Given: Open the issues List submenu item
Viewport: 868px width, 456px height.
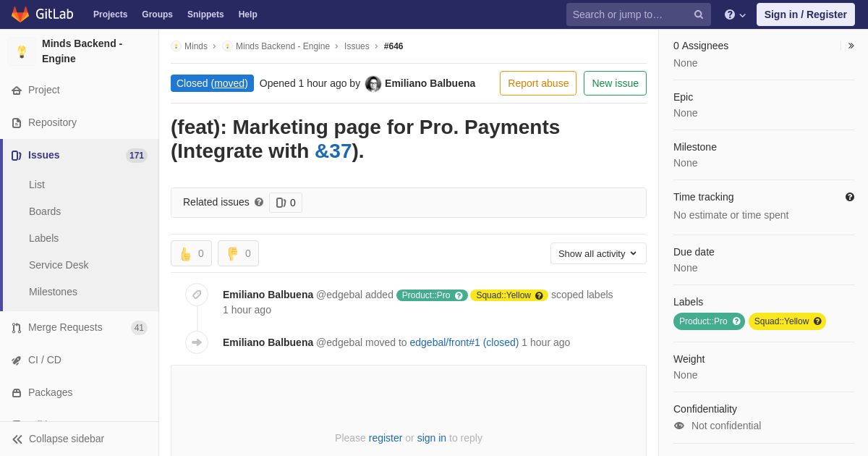Looking at the screenshot, I should [37, 185].
